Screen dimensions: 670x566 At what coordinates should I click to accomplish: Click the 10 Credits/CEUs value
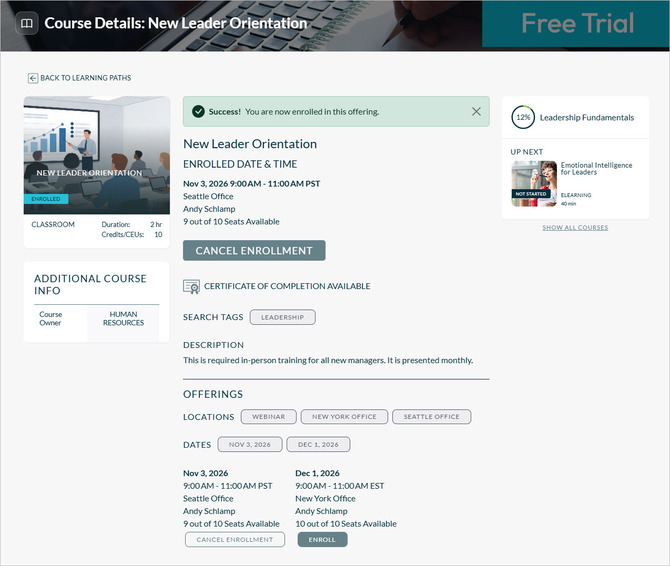158,235
